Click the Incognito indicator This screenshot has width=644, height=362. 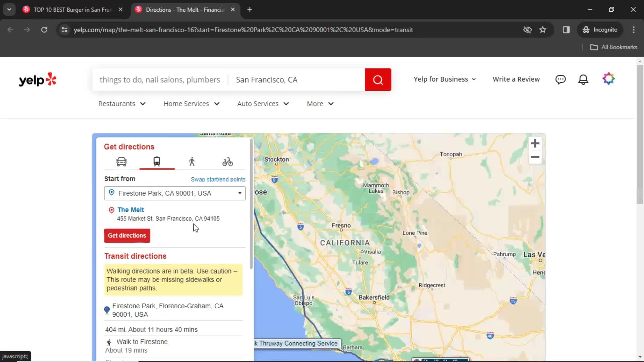coord(600,30)
